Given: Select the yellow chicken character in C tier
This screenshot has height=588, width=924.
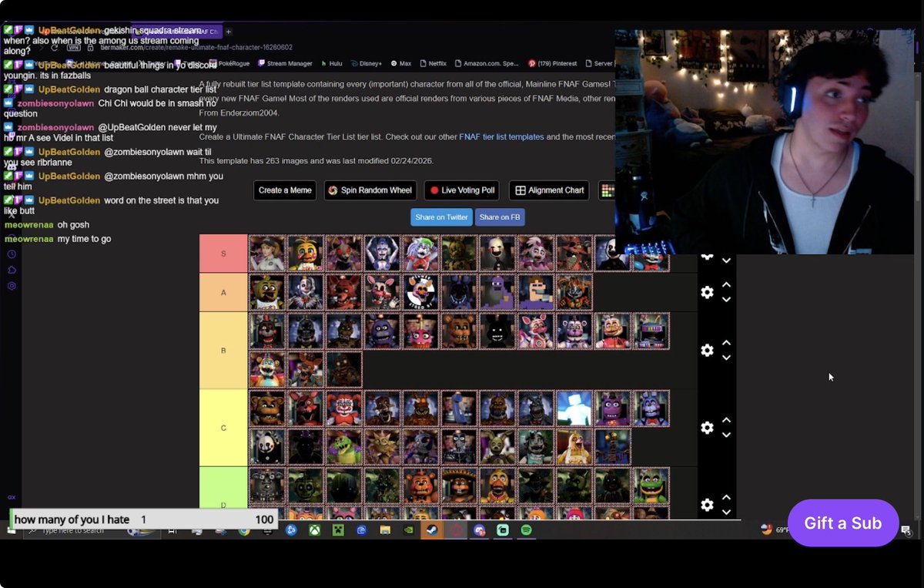Looking at the screenshot, I should pos(574,447).
